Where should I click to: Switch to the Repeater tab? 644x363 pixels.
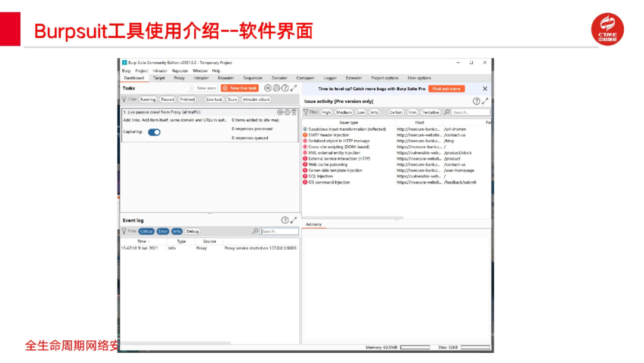click(x=226, y=78)
